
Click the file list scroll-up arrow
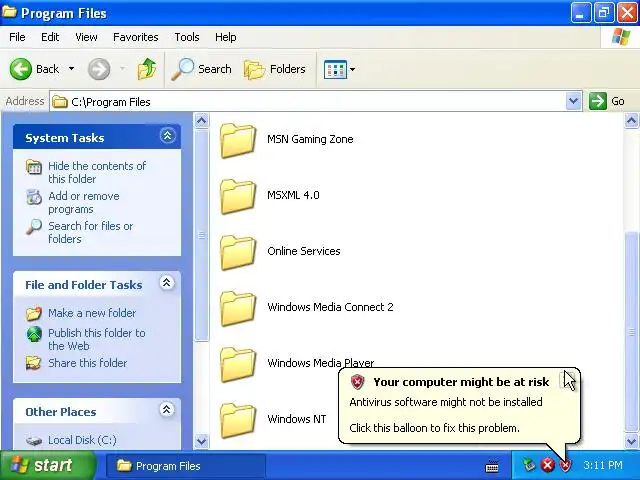click(631, 120)
